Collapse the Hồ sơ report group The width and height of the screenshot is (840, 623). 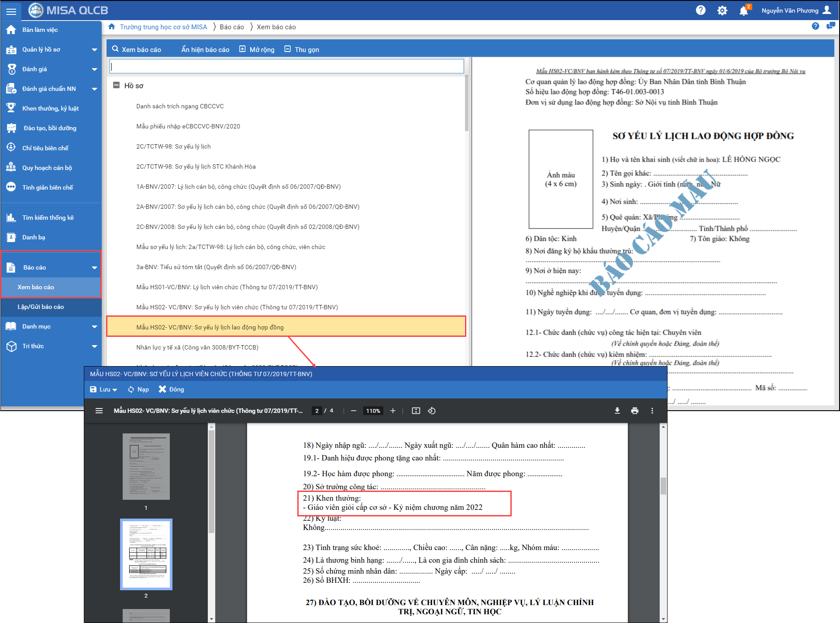[116, 85]
